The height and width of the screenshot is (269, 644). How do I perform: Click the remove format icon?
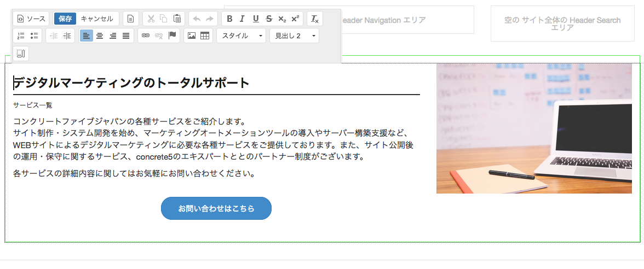315,19
